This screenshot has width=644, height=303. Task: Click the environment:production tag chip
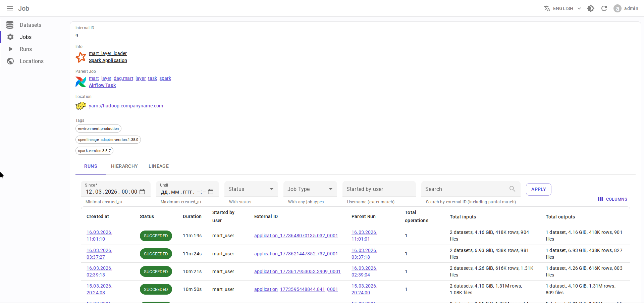98,129
